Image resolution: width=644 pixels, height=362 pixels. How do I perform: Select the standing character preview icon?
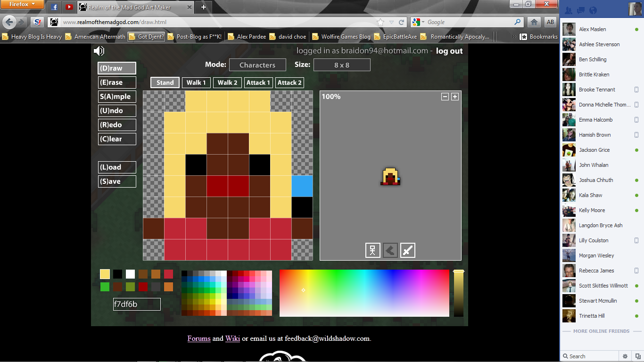point(373,250)
